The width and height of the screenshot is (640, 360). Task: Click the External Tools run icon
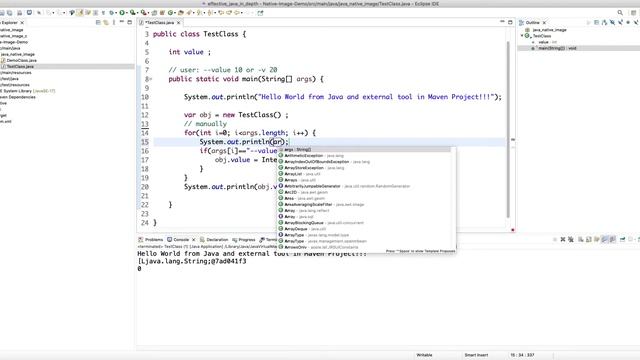143,13
